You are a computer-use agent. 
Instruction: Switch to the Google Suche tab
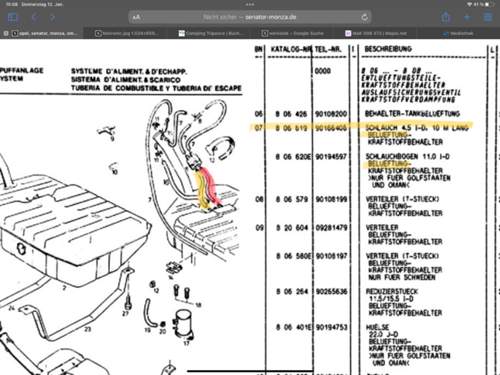292,33
